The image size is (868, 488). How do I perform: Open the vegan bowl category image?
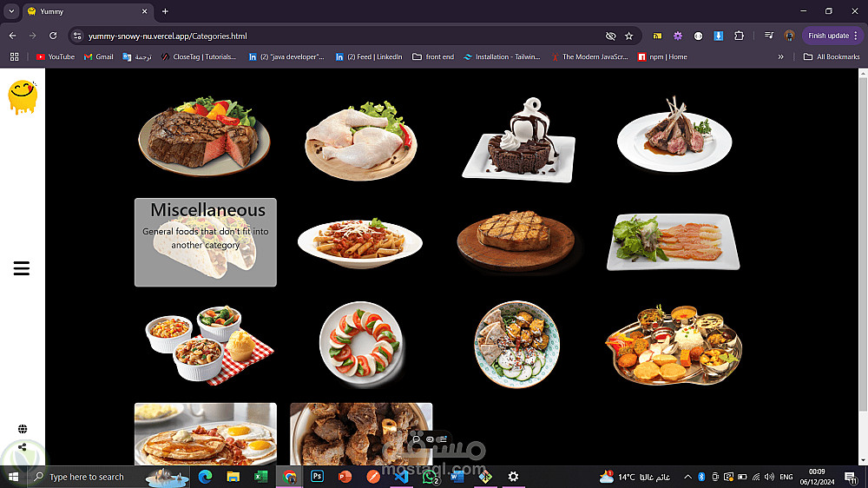click(517, 344)
